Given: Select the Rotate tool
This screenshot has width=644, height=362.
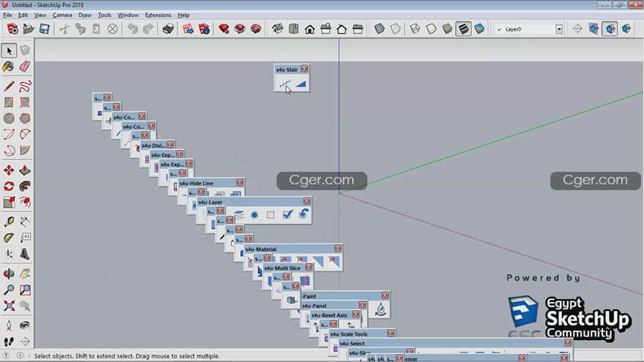Looking at the screenshot, I should 9,186.
